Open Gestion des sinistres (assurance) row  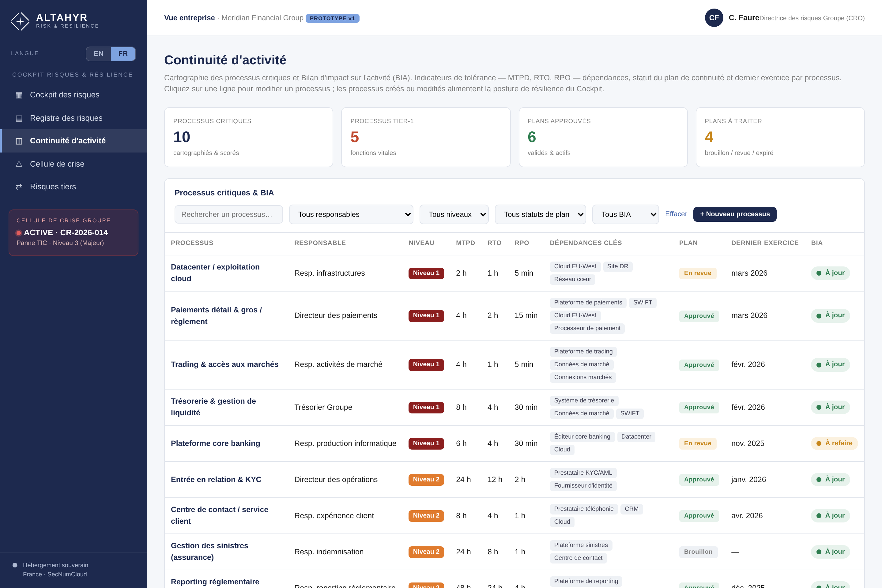(514, 552)
